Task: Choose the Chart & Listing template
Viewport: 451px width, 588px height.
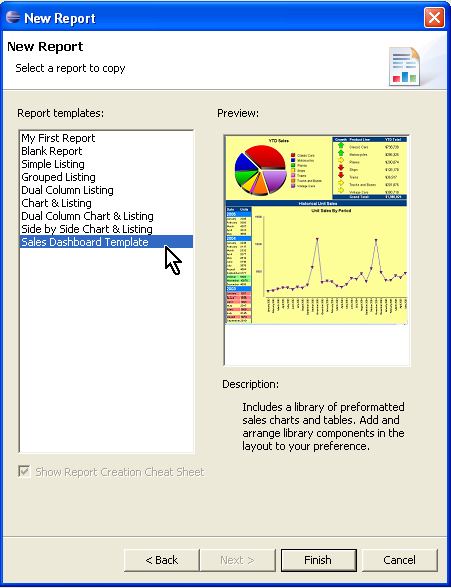Action: coord(56,203)
